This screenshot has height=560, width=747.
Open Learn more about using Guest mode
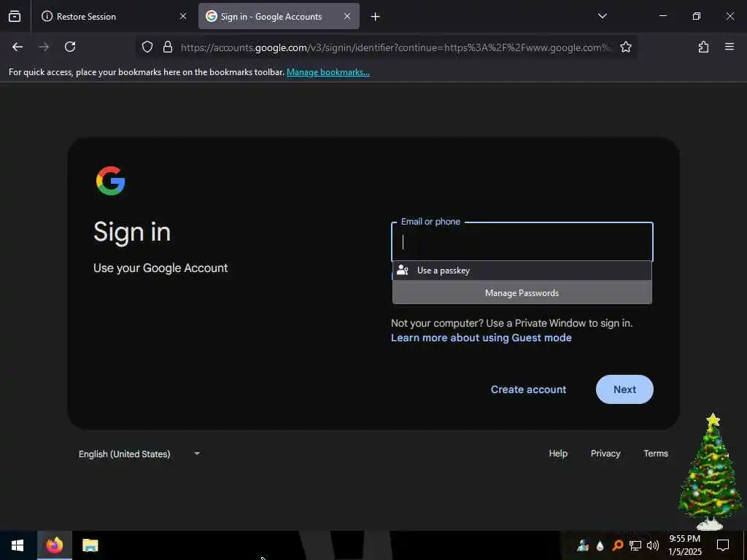[481, 338]
